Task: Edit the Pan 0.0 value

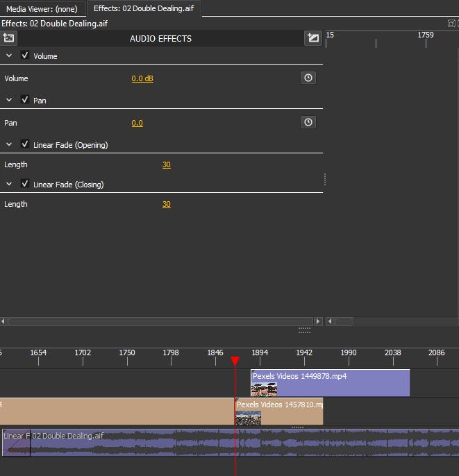Action: [x=137, y=123]
